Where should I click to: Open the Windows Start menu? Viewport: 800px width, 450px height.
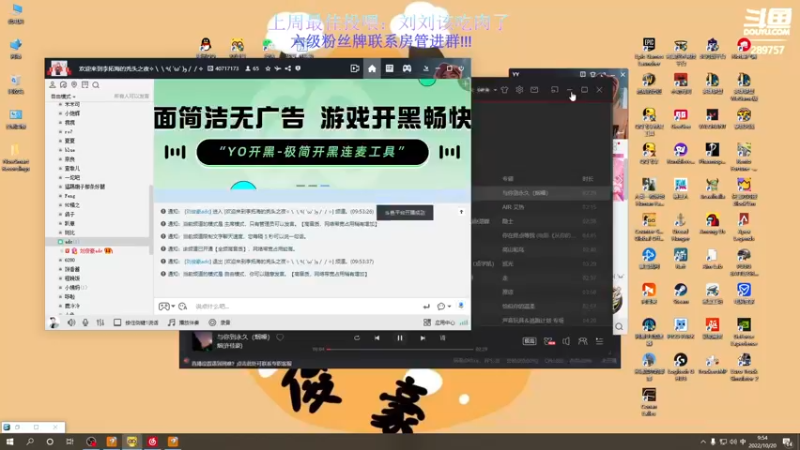click(10, 441)
